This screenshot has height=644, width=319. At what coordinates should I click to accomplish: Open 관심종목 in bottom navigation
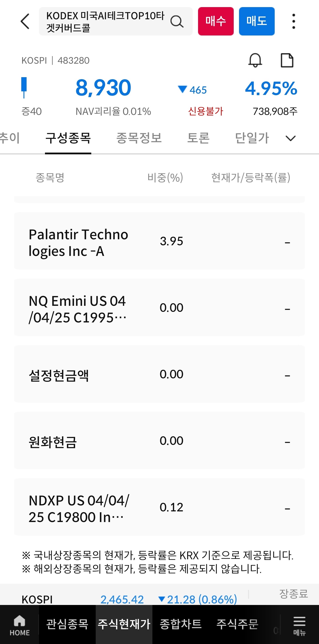point(67,624)
